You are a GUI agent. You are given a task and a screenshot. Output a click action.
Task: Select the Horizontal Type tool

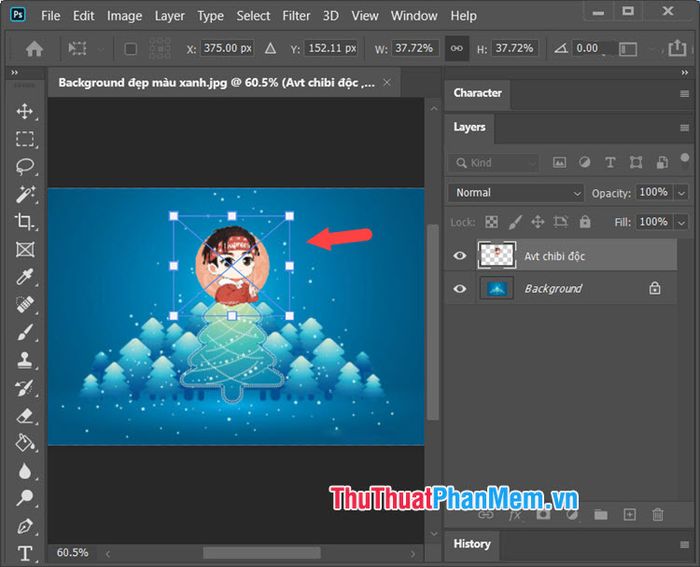pyautogui.click(x=25, y=554)
